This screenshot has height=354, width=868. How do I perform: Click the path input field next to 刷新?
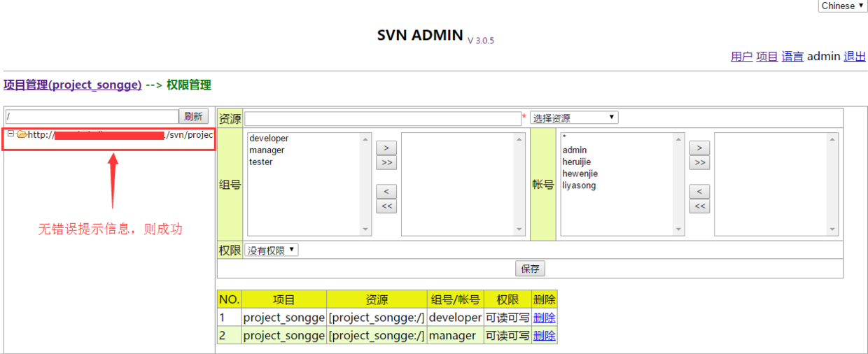92,116
